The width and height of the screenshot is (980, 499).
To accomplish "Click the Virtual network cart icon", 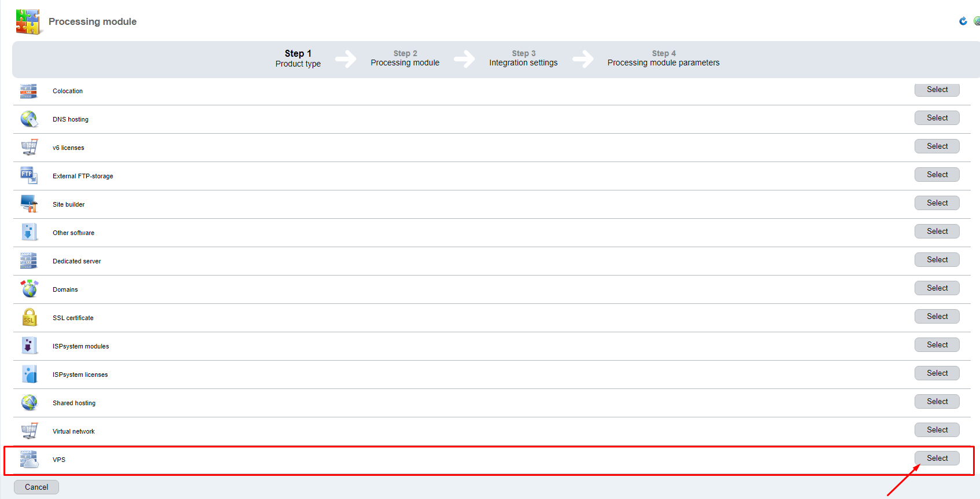I will (29, 431).
